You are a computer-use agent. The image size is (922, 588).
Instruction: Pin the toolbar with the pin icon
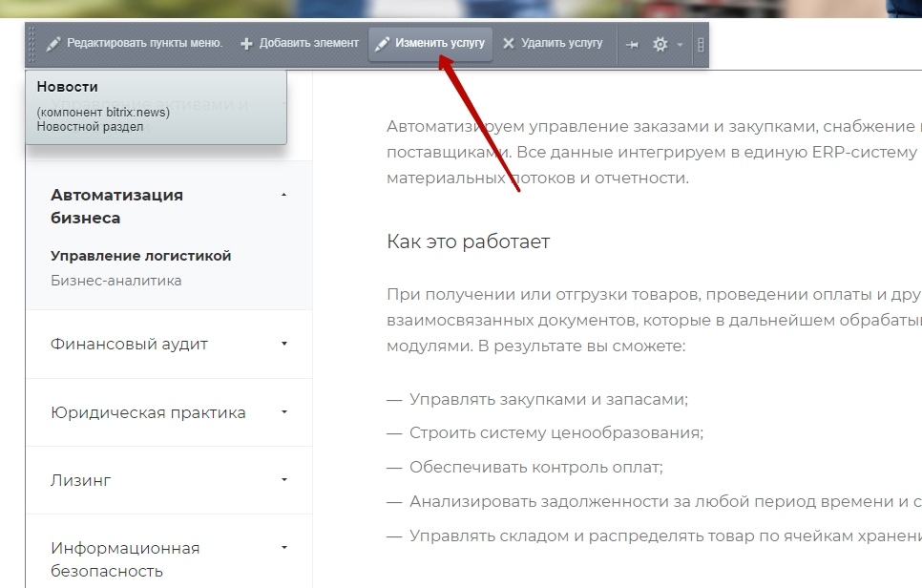tap(632, 44)
